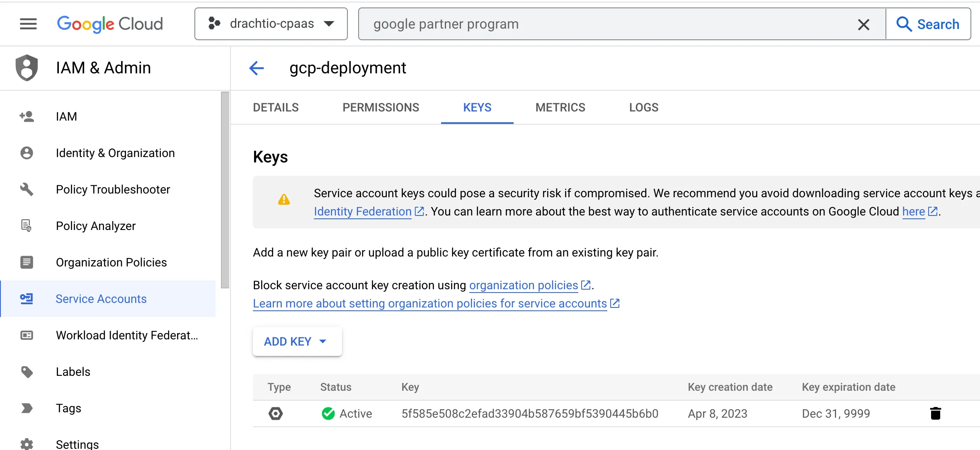Open Policy Analyzer in sidebar
This screenshot has width=980, height=450.
click(x=108, y=226)
